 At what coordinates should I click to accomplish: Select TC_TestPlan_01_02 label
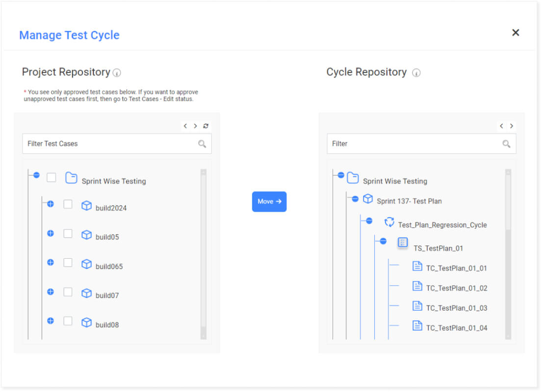[x=457, y=289]
